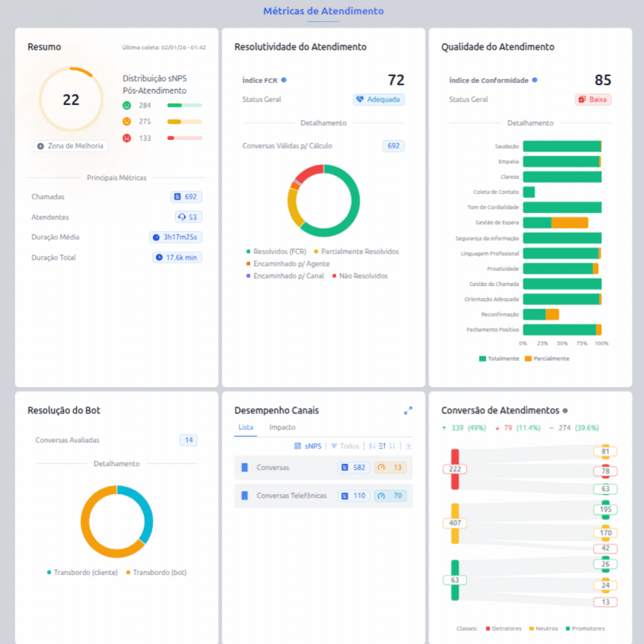Click the info icon next to Índice FCR

coord(283,80)
